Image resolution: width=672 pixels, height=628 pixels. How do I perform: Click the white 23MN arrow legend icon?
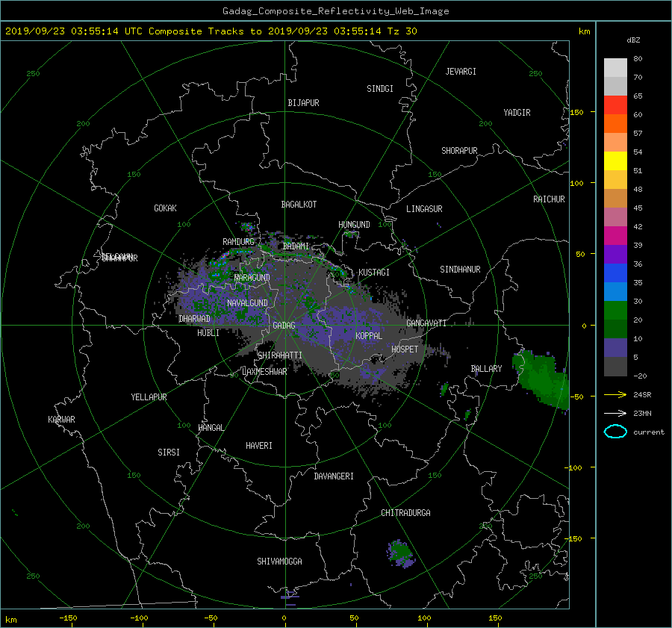(615, 413)
